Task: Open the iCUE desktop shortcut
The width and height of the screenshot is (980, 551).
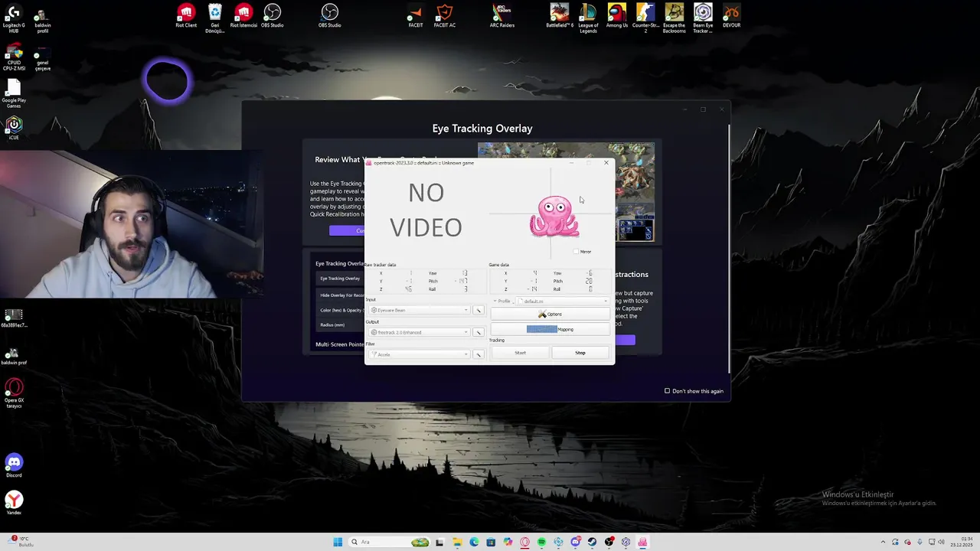Action: pyautogui.click(x=14, y=127)
